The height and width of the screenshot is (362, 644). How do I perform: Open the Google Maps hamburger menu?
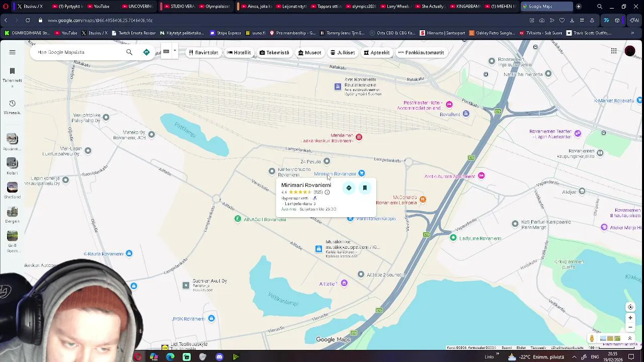13,52
